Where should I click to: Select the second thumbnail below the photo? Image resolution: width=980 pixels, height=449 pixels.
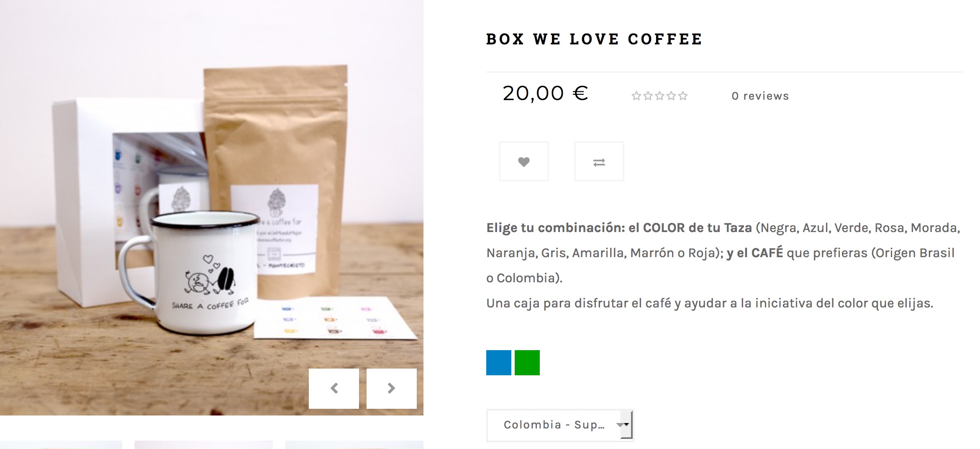[204, 445]
